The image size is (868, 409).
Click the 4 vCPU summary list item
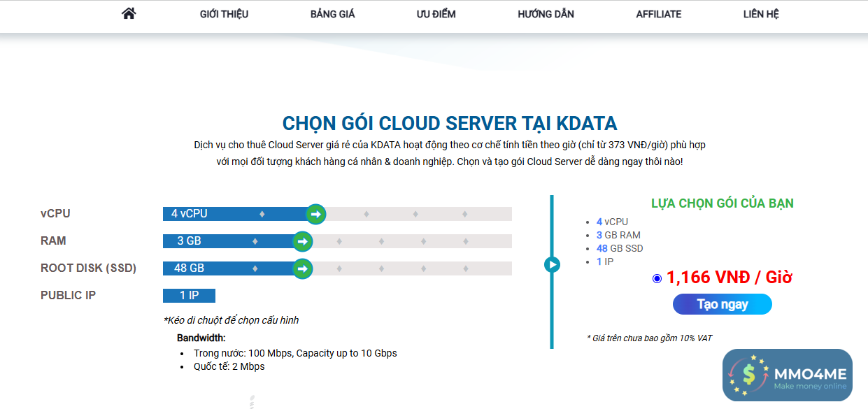[612, 222]
